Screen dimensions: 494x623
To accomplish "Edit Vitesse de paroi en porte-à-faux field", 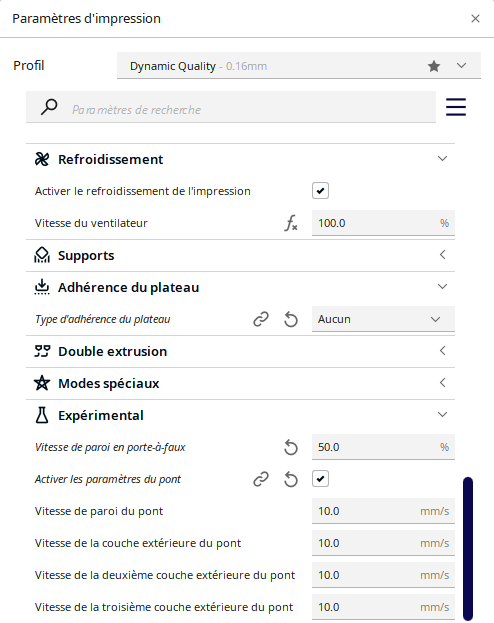I will pos(383,447).
